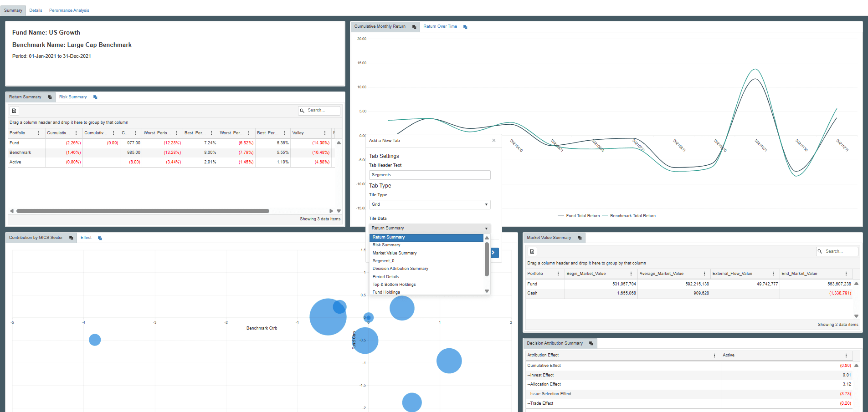Click the icon next to Cumulative Monthly Return tab

click(x=414, y=27)
